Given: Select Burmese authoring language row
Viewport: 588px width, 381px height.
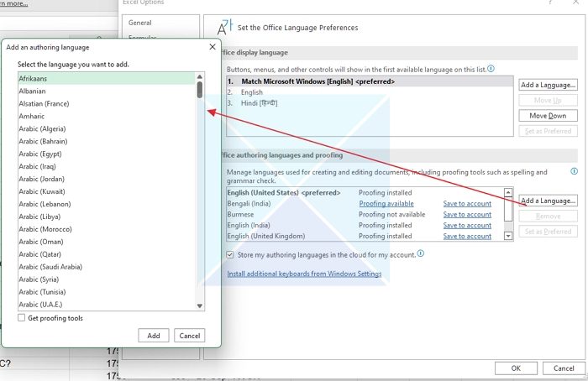Looking at the screenshot, I should coord(365,214).
